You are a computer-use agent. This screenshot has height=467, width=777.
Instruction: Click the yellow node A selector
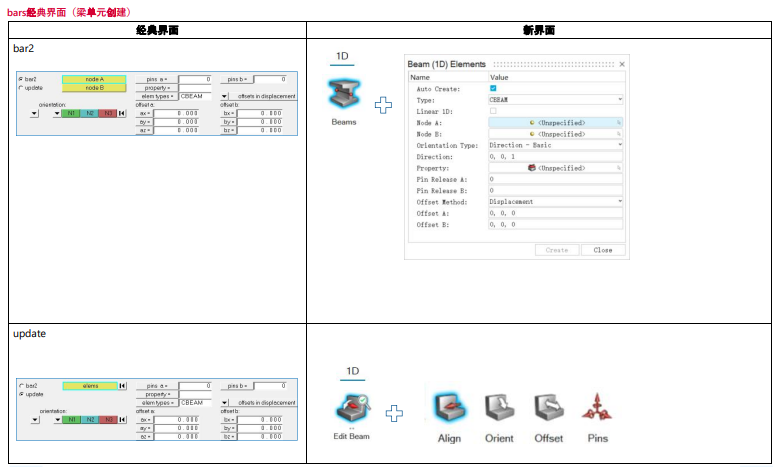[x=95, y=78]
